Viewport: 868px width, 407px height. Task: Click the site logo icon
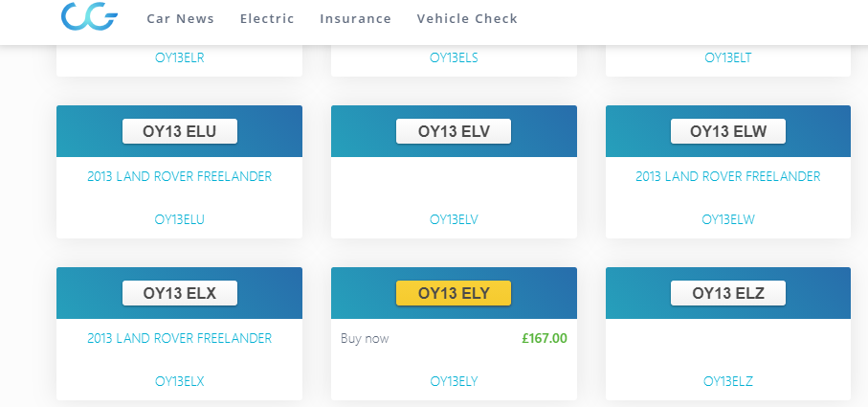(89, 16)
